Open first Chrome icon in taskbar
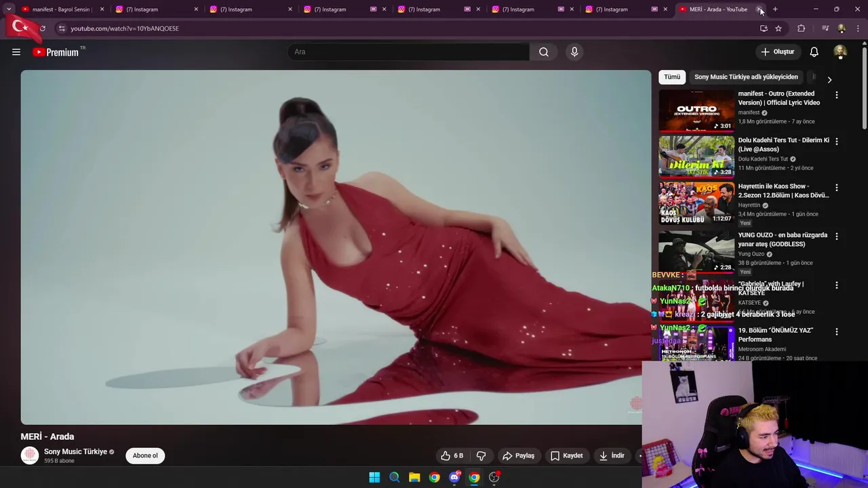Screen dimensions: 868x488 coord(434,477)
